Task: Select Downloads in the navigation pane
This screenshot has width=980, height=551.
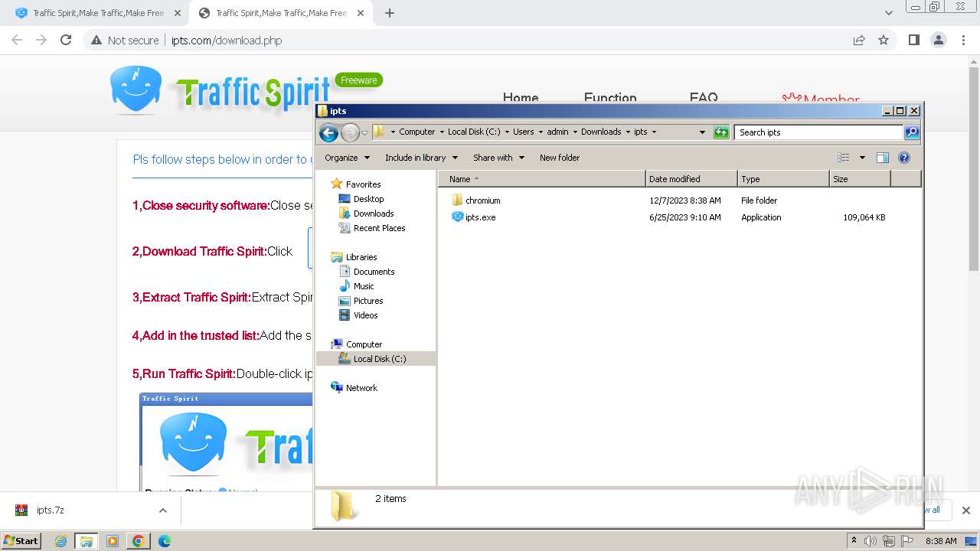Action: point(374,214)
